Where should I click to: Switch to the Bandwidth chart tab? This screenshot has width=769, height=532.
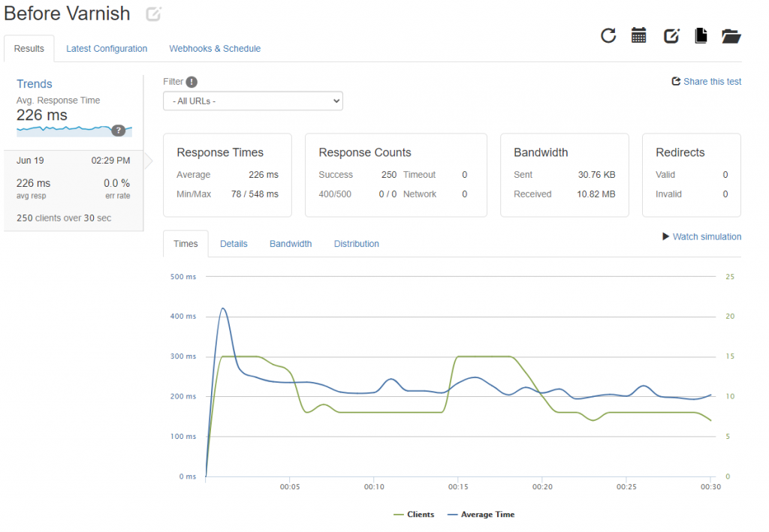[x=291, y=243]
